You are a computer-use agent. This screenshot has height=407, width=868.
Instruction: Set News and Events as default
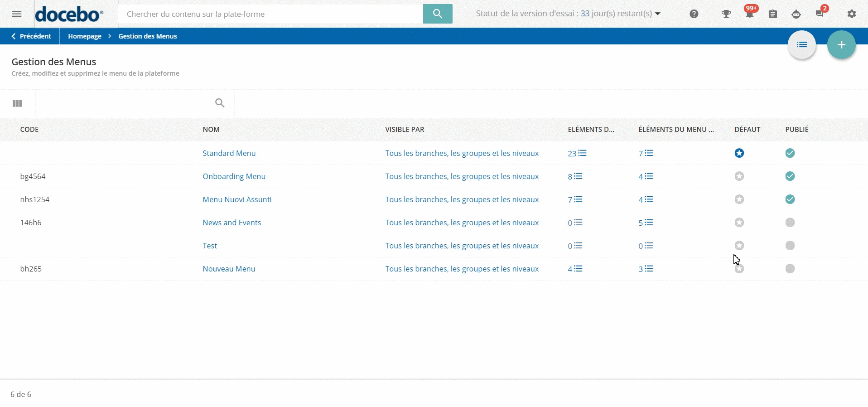pyautogui.click(x=739, y=223)
